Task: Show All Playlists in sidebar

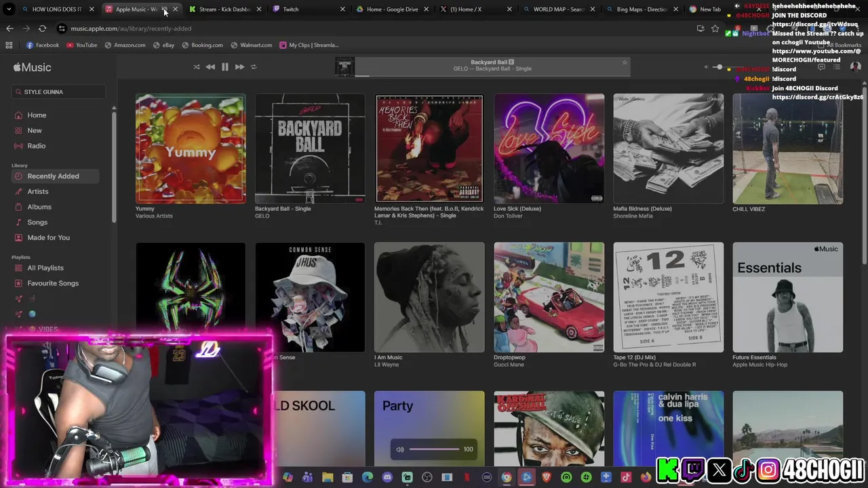Action: click(x=45, y=268)
